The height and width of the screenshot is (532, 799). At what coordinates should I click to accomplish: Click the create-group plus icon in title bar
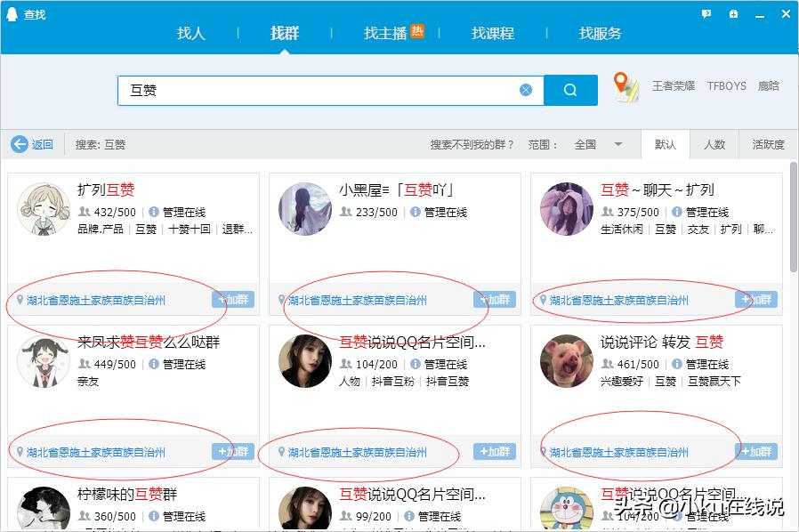[732, 12]
